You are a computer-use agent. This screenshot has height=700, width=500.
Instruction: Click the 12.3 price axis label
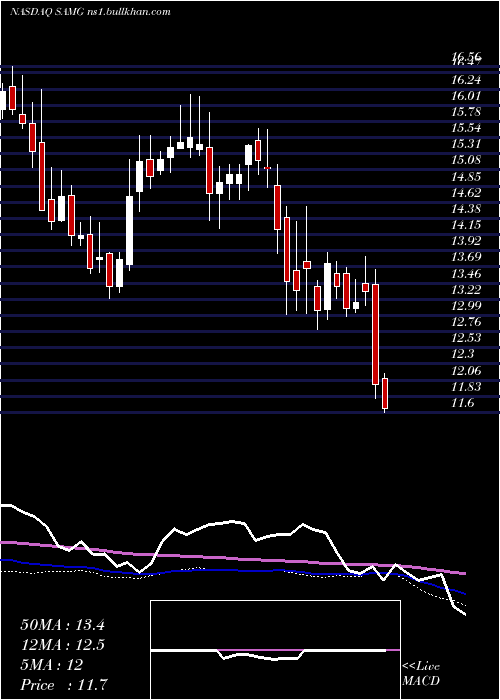(x=464, y=354)
